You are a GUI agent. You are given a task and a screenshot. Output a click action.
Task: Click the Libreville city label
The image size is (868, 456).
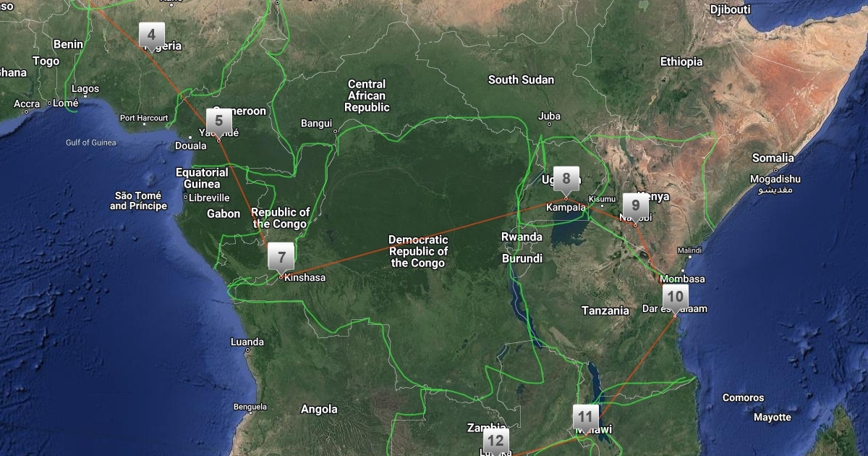[x=209, y=198]
